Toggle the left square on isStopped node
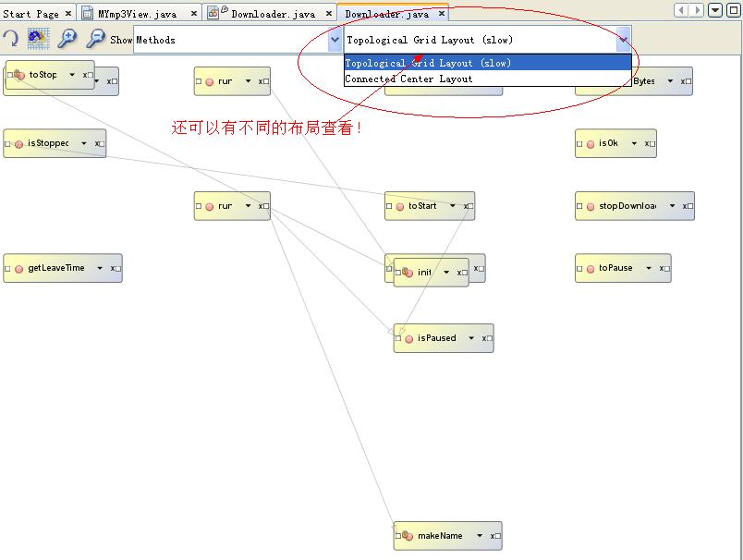743x560 pixels. tap(7, 144)
